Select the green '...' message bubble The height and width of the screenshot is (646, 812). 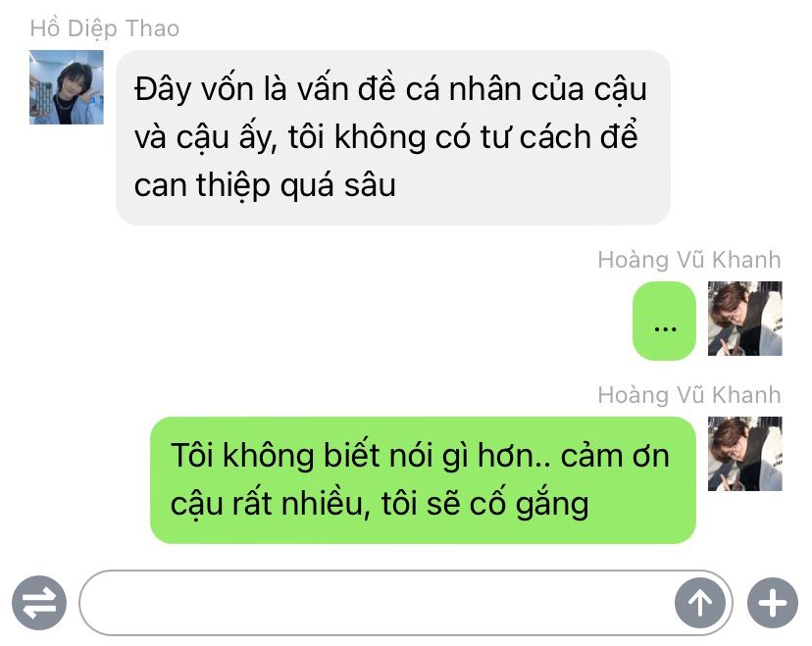tap(665, 321)
